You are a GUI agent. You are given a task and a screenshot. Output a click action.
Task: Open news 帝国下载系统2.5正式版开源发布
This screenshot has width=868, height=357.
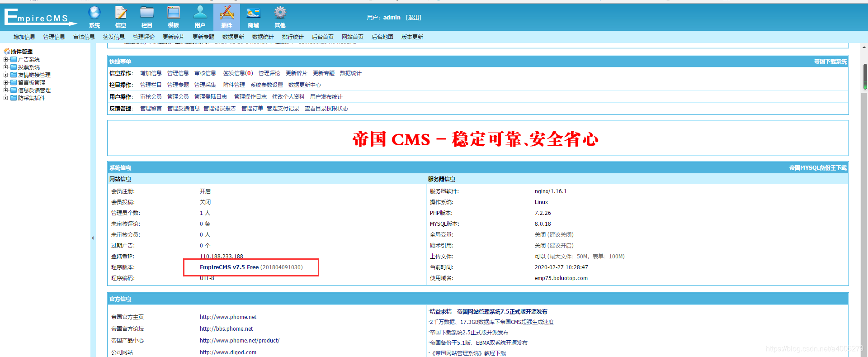(x=469, y=333)
